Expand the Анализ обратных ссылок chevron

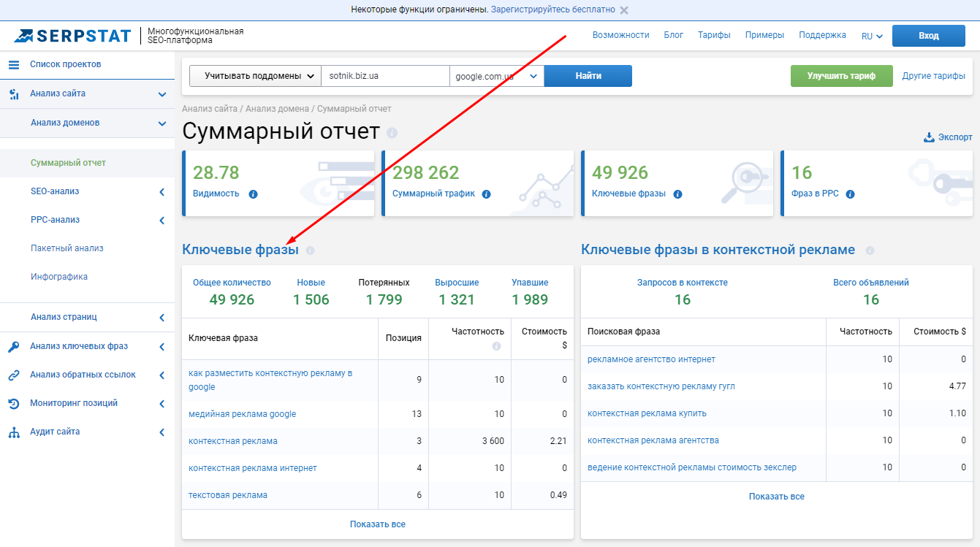pos(162,375)
